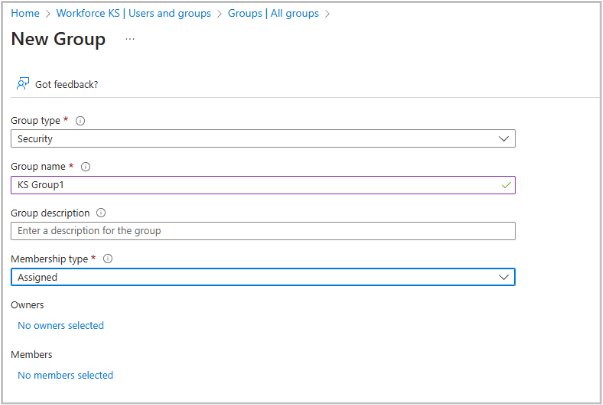Open the No members selected link
Viewport: 603px width, 405px height.
coord(65,375)
